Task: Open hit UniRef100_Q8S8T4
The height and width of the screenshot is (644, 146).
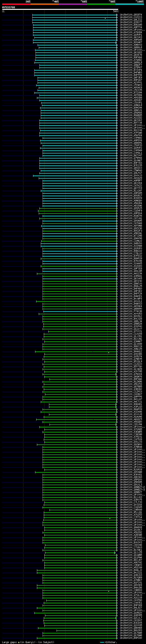Action: [131, 15]
